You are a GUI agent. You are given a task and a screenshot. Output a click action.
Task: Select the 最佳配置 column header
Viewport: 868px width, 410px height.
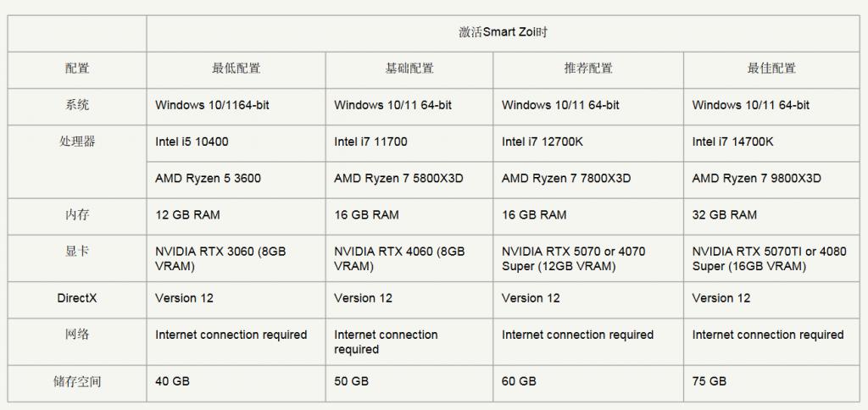[771, 69]
